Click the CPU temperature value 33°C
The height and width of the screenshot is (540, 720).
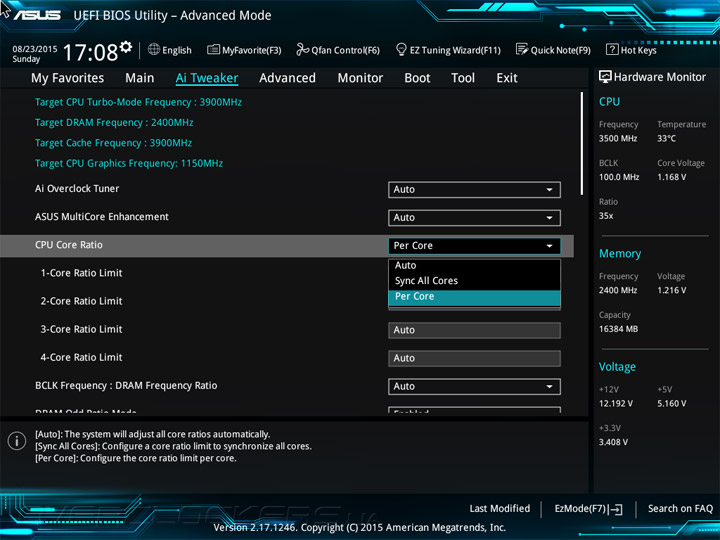click(666, 138)
